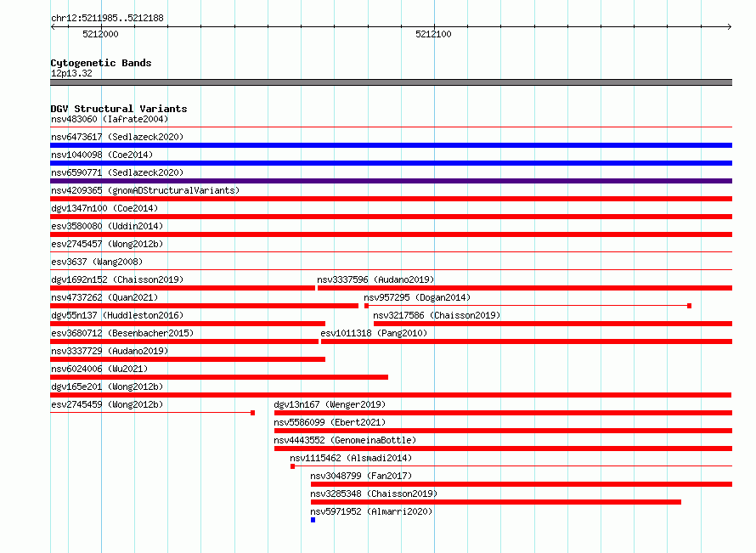
Task: Click the red bar under nsv3048799
Action: 522,484
